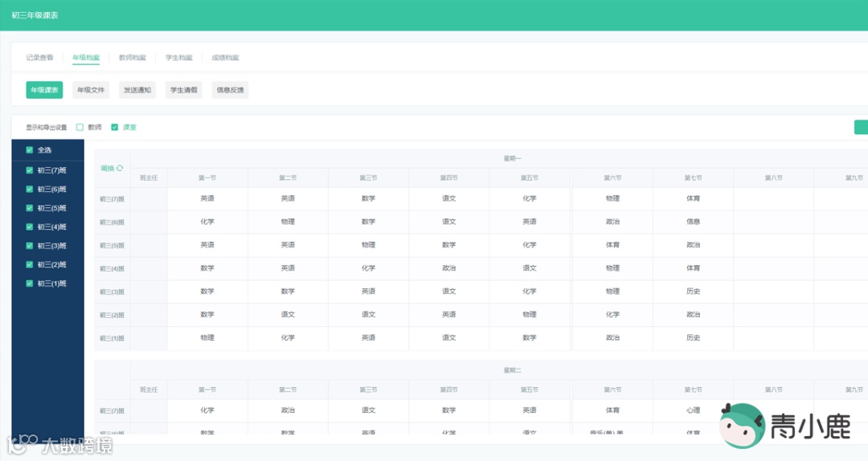Click 星期一 第四节 column header

449,178
